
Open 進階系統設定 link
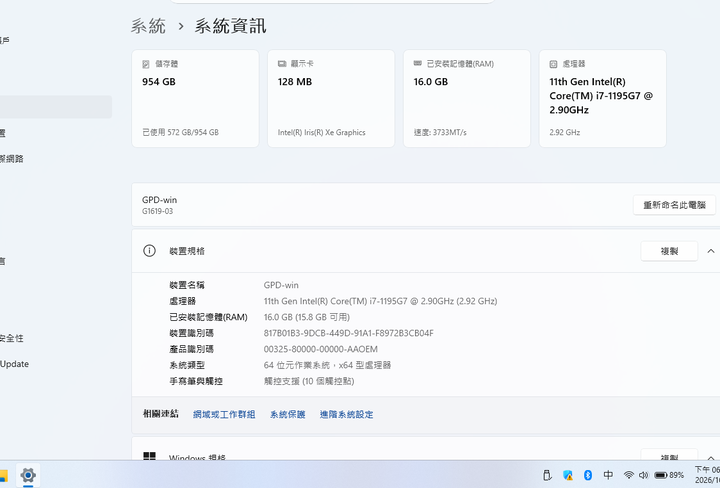[x=347, y=415]
